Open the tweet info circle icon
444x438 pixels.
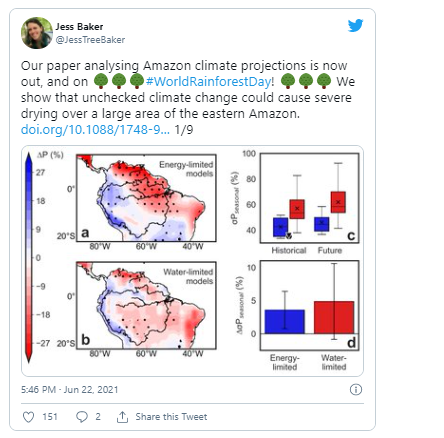[356, 389]
